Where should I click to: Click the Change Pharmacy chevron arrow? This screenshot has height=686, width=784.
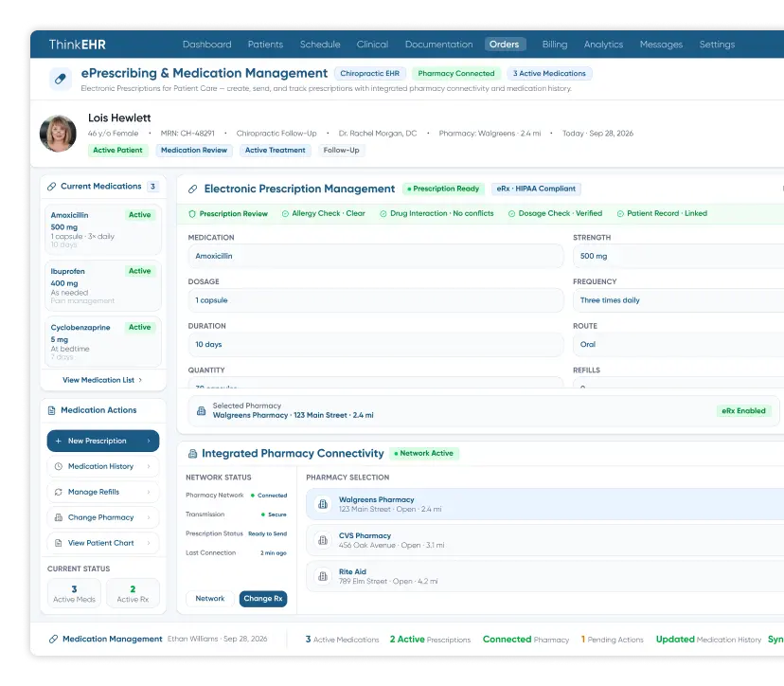[149, 517]
